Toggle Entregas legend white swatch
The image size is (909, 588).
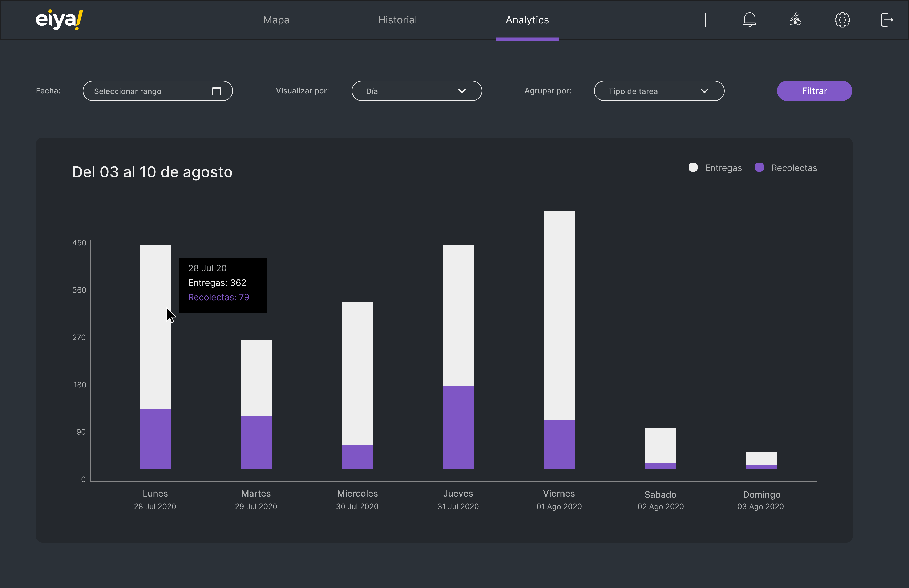click(x=693, y=168)
